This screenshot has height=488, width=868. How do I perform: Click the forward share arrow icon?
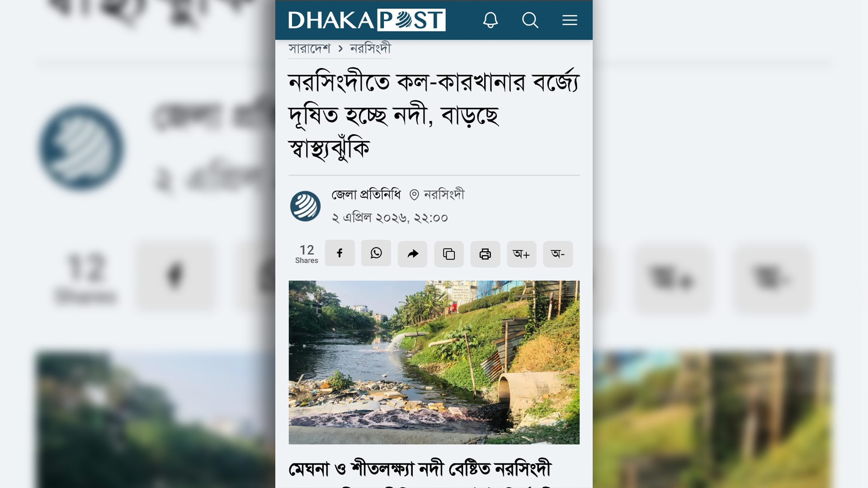(412, 254)
